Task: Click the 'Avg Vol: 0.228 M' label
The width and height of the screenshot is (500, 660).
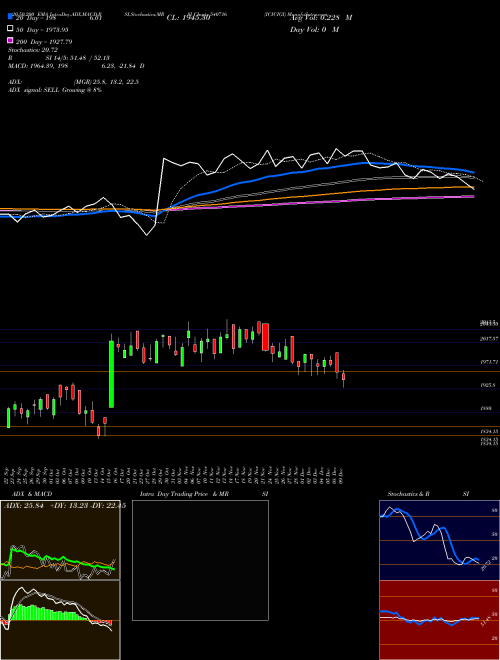Action: click(321, 18)
